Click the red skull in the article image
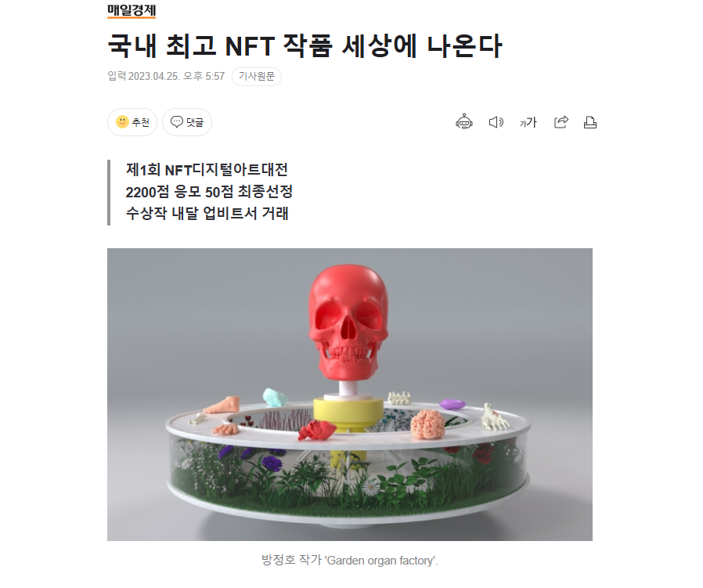 (348, 322)
